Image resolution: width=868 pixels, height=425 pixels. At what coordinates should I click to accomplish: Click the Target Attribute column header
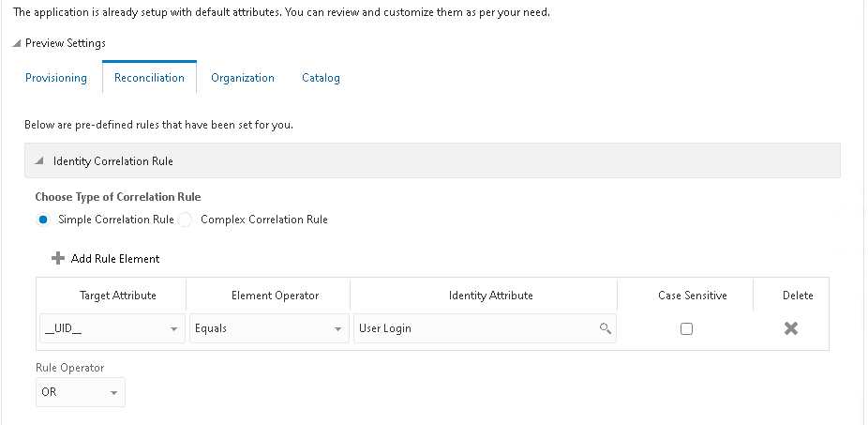pos(118,296)
